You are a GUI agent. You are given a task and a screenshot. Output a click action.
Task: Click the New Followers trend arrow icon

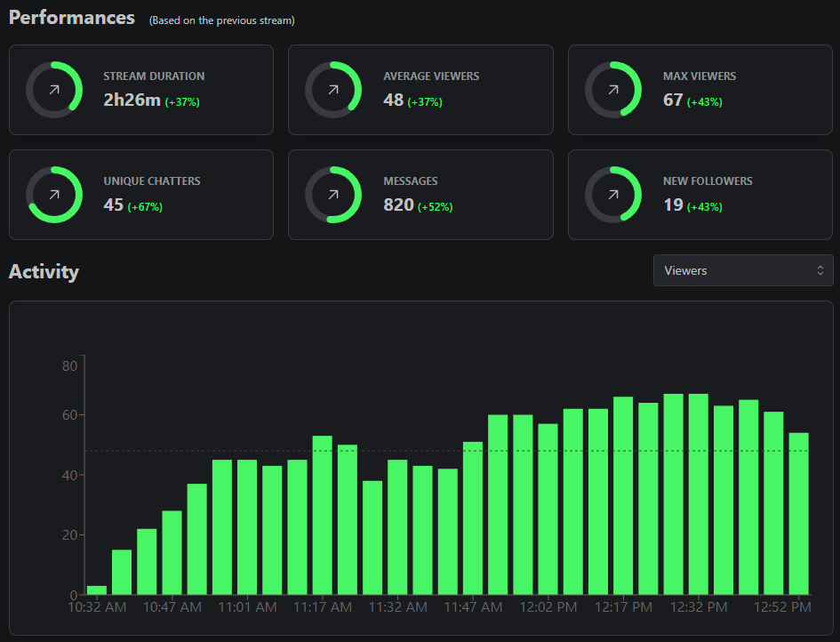613,195
